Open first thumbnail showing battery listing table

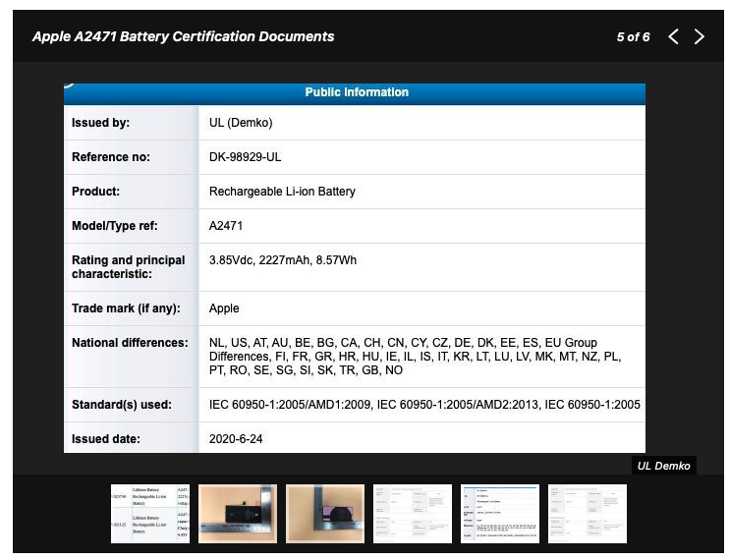[x=150, y=514]
